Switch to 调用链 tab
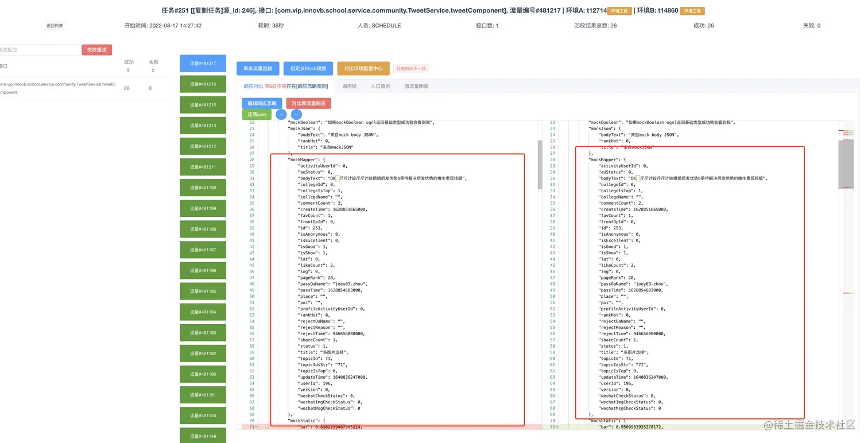Screen dimensions: 868x443 350,86
